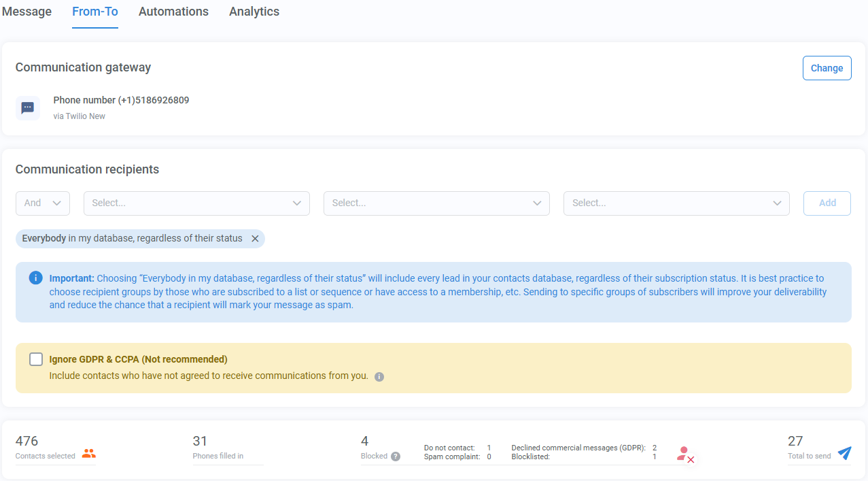Image resolution: width=868 pixels, height=481 pixels.
Task: Click the Communication gateway heading
Action: 83,67
